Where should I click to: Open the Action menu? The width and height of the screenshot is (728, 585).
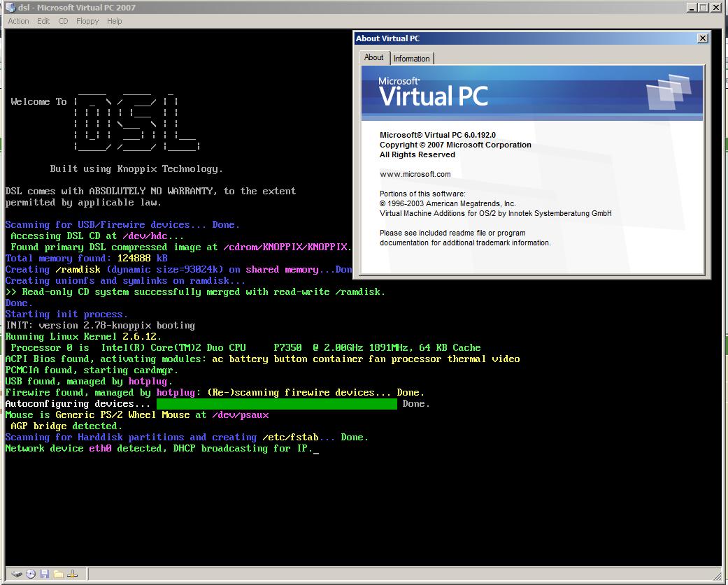(18, 21)
